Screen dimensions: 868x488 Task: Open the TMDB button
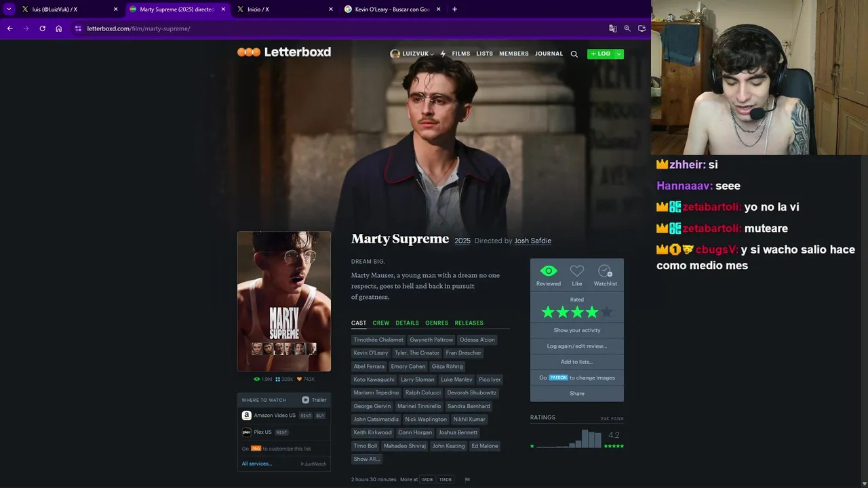[x=446, y=480]
